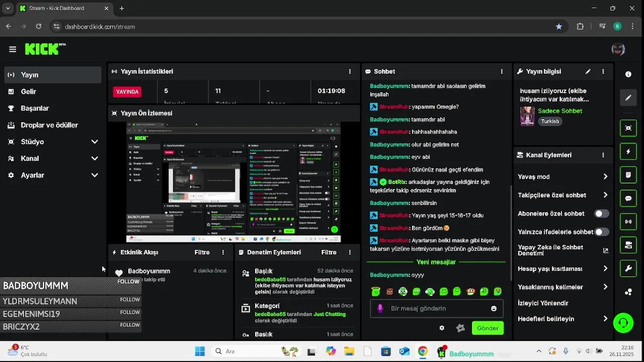Screen dimensions: 644x362
Task: Toggle the channel actions widget in the right sidebar
Action: [628, 245]
